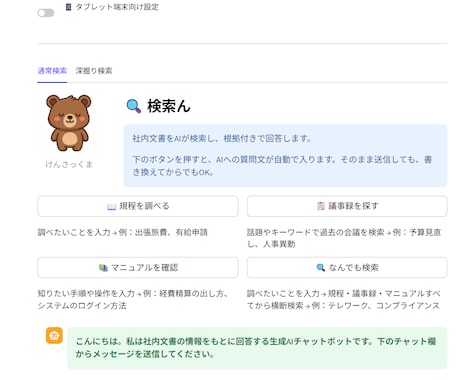Screen dimensions: 460x380
Task: Click the 議事録を探す button
Action: [x=347, y=206]
